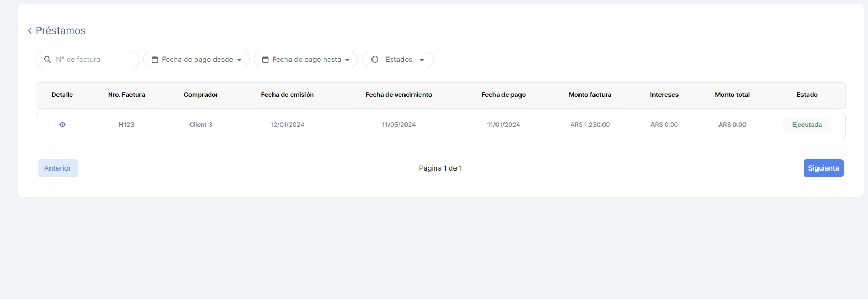
Task: Click the magnifying glass search icon
Action: tap(47, 60)
